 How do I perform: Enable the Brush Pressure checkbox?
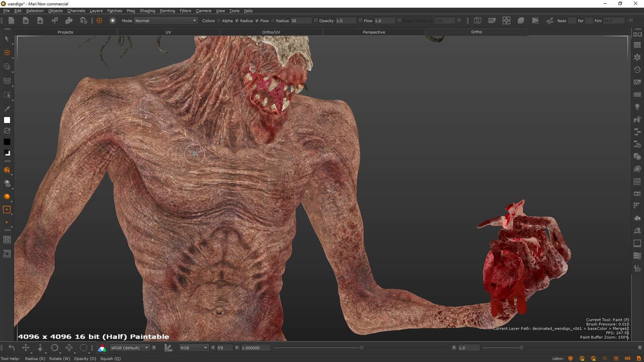pos(399,21)
